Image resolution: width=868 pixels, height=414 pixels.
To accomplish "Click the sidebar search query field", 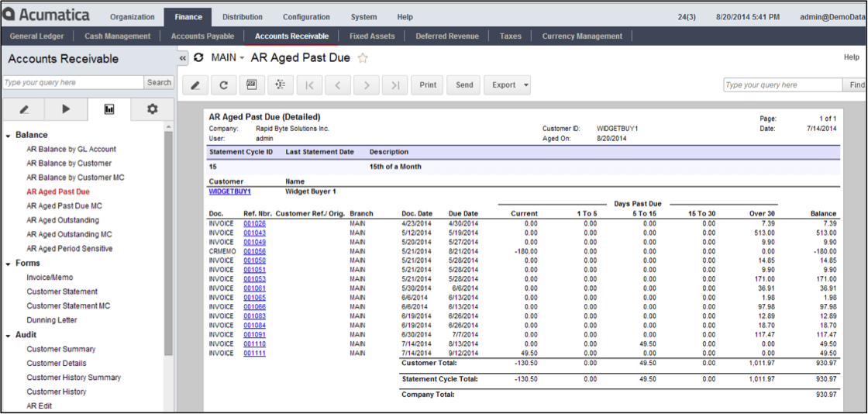I will 73,82.
